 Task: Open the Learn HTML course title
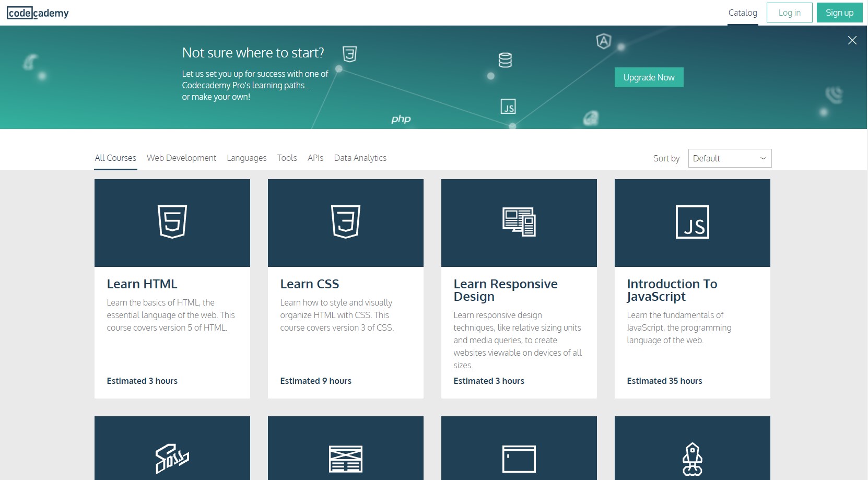coord(142,284)
